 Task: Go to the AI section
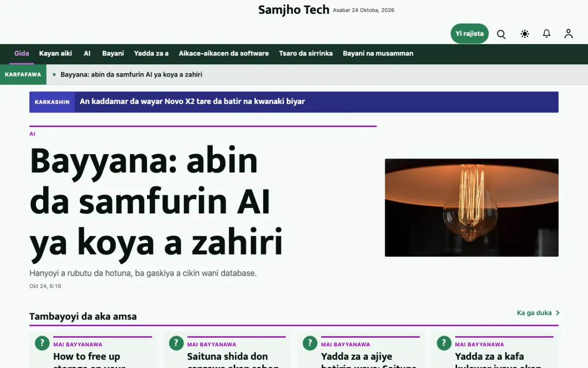point(87,53)
